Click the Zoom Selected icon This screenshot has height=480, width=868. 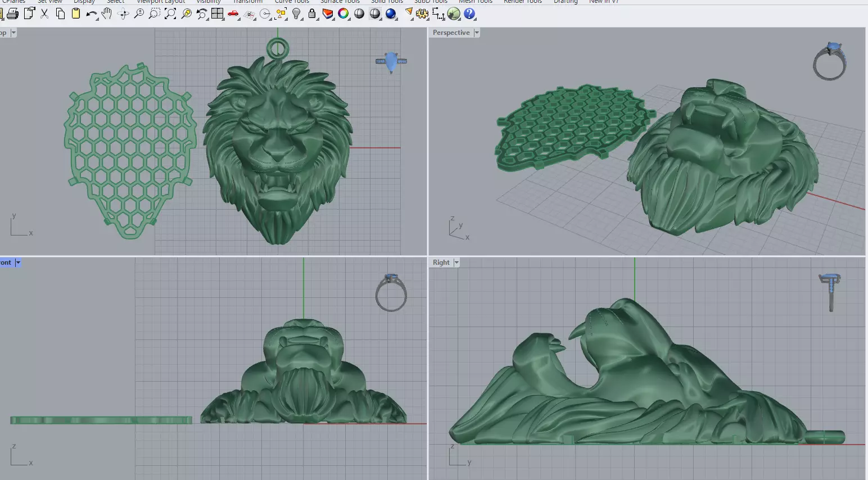pyautogui.click(x=186, y=14)
